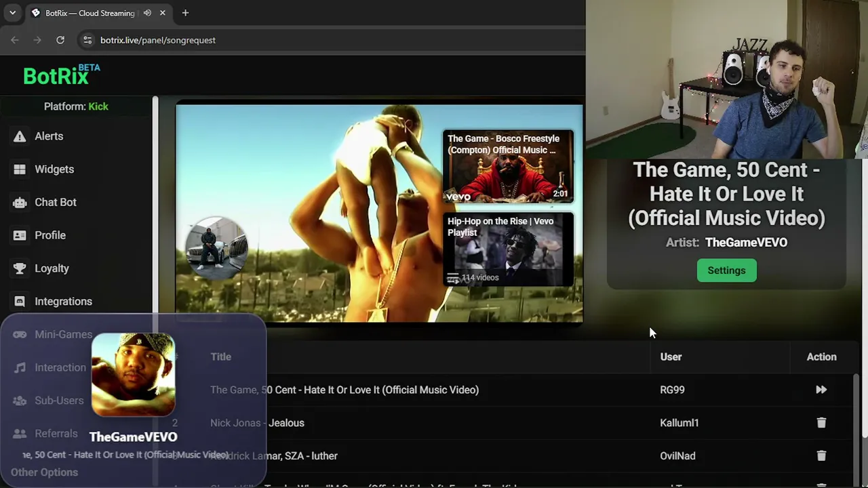Skip the Hate It Or Love It song
Viewport: 868px width, 488px height.
(x=821, y=390)
